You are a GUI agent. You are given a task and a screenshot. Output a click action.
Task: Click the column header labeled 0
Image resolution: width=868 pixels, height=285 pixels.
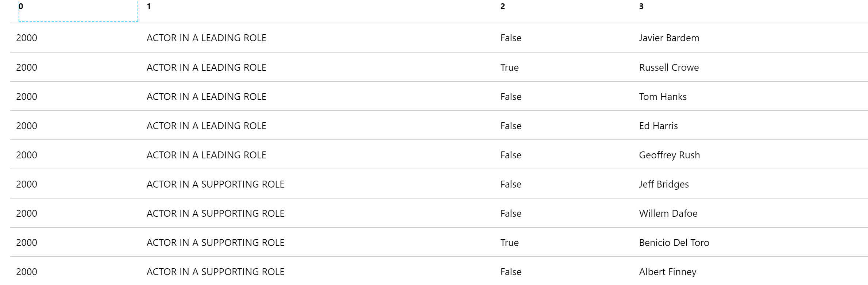(x=21, y=7)
